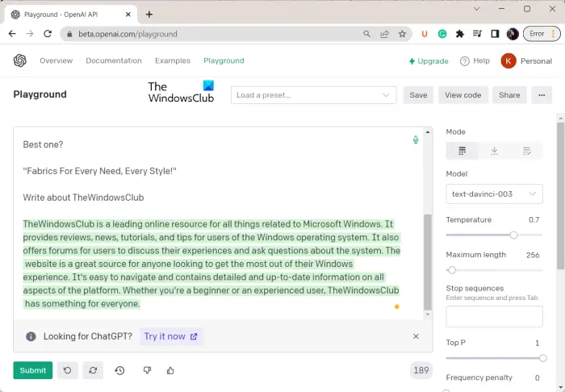This screenshot has height=392, width=565.
Task: Open the three-dots more options button
Action: pyautogui.click(x=542, y=95)
